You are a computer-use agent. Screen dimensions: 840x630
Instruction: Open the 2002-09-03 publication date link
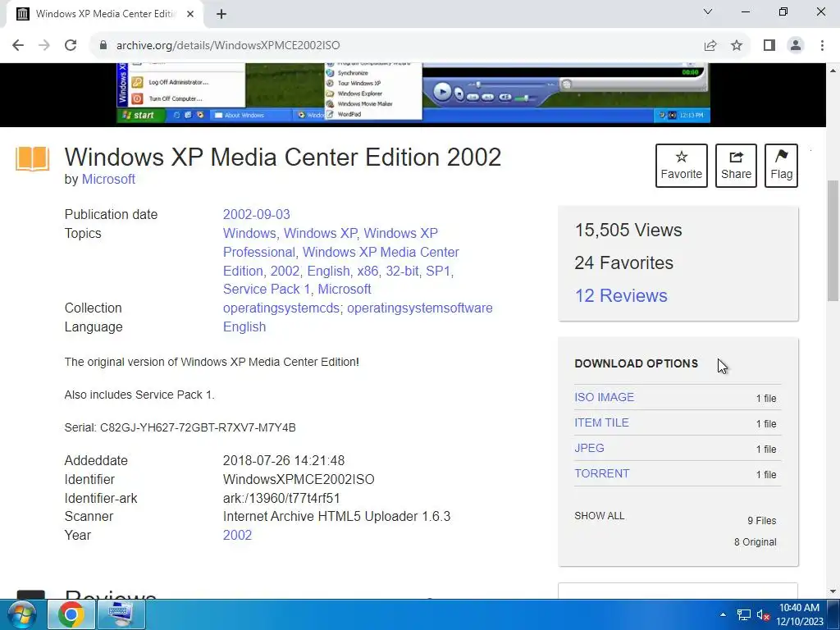[257, 214]
